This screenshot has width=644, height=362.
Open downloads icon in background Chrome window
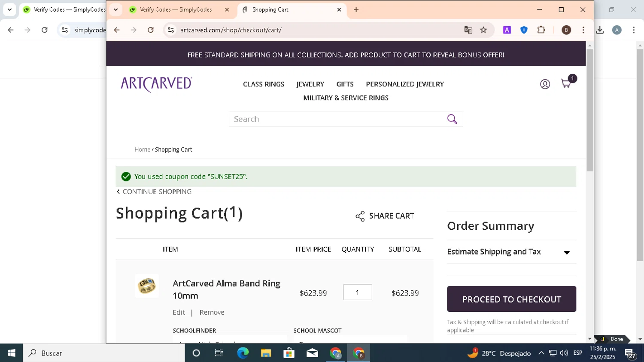point(600,30)
